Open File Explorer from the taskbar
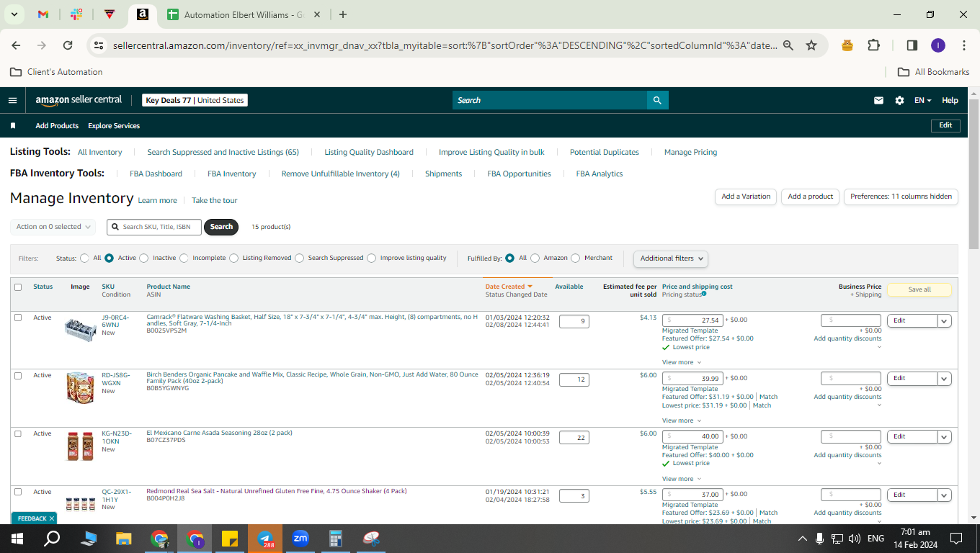 (124, 539)
